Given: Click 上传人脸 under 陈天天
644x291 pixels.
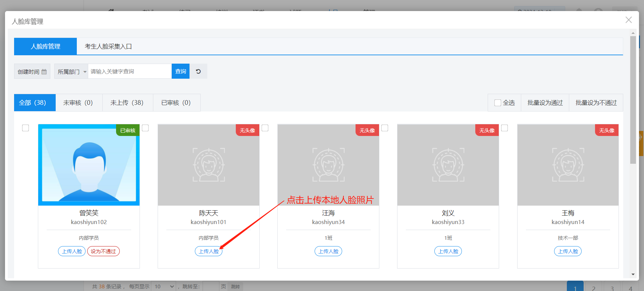Looking at the screenshot, I should (209, 251).
